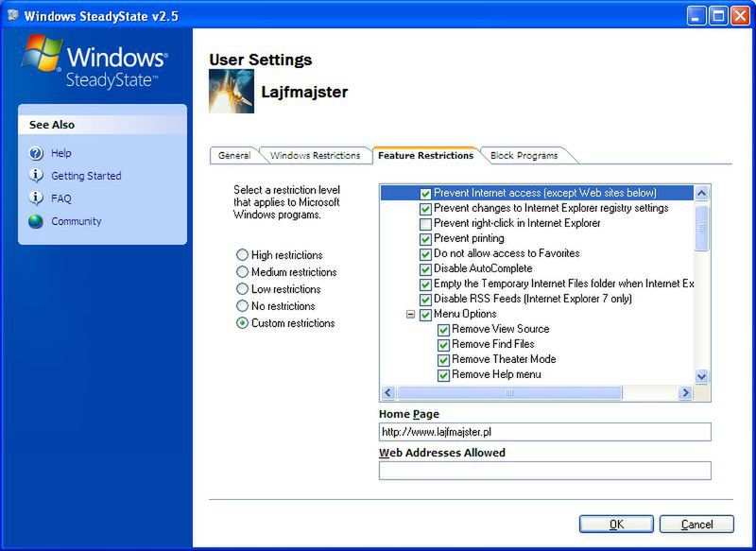This screenshot has width=756, height=551.
Task: Uncheck Remove View Source checkbox
Action: click(x=443, y=330)
